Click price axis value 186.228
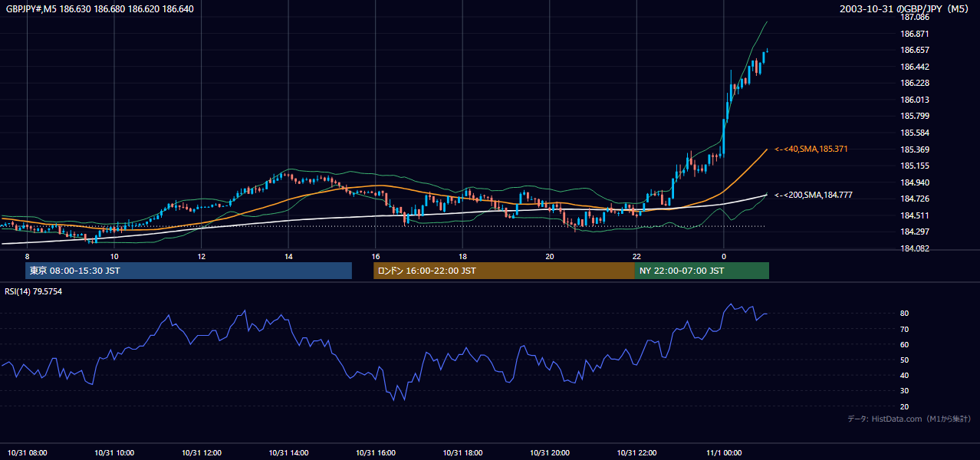The height and width of the screenshot is (460, 980). [x=915, y=83]
